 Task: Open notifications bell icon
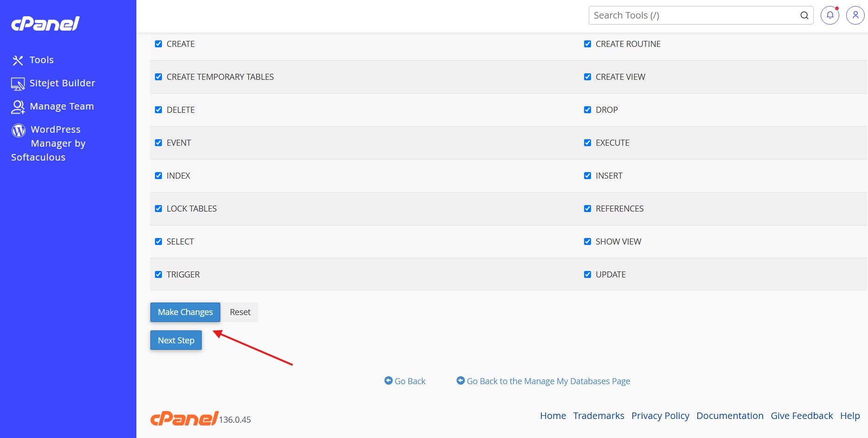tap(830, 15)
